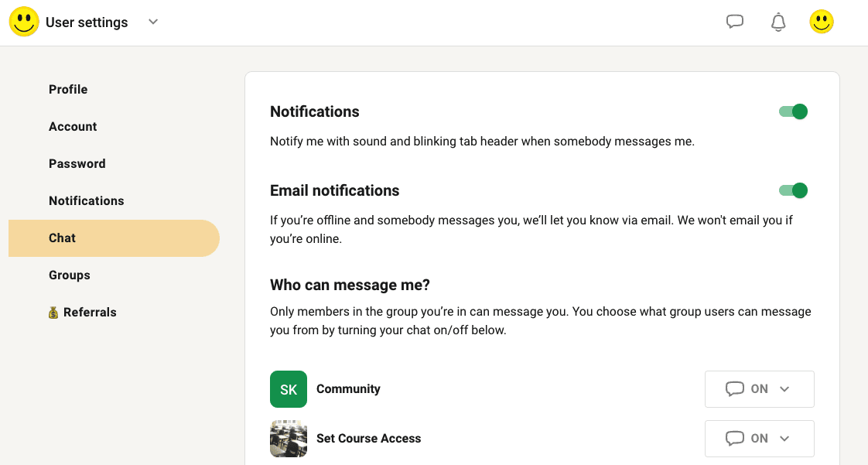Expand the User settings dropdown chevron
Viewport: 868px width, 465px height.
click(x=153, y=22)
